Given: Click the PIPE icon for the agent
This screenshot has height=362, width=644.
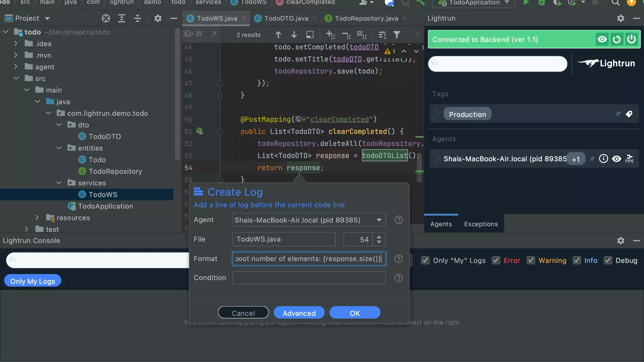Looking at the screenshot, I should pyautogui.click(x=630, y=159).
